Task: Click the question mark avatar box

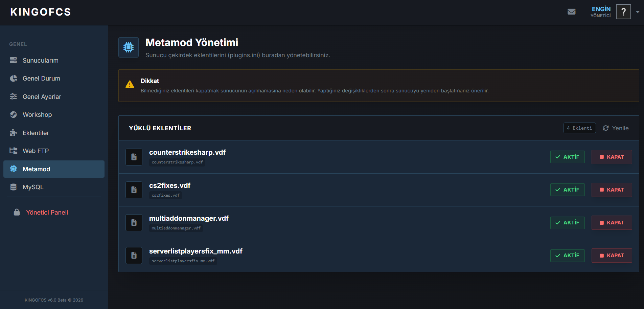Action: (x=623, y=12)
